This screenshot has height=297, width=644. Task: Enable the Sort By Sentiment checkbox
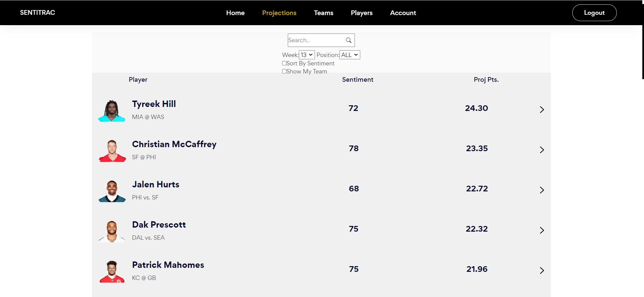click(x=284, y=63)
